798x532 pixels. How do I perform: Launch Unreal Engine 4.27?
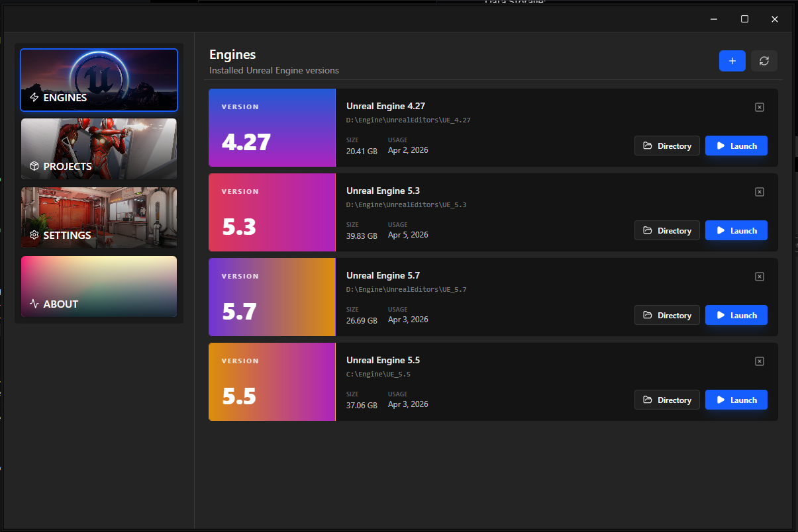pos(736,146)
